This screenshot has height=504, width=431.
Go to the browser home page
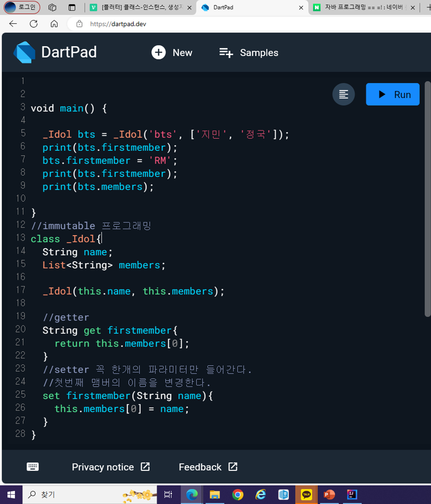click(54, 24)
